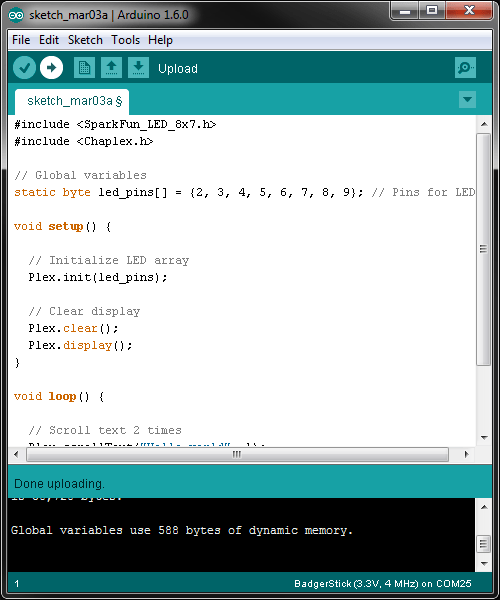Open a sketch with the up-arrow icon
The image size is (500, 600).
click(111, 68)
